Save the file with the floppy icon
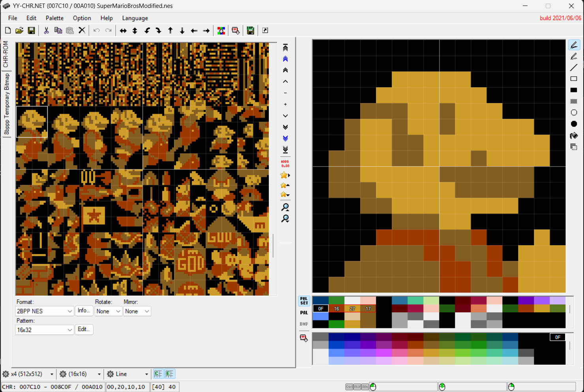The height and width of the screenshot is (392, 584). (31, 30)
